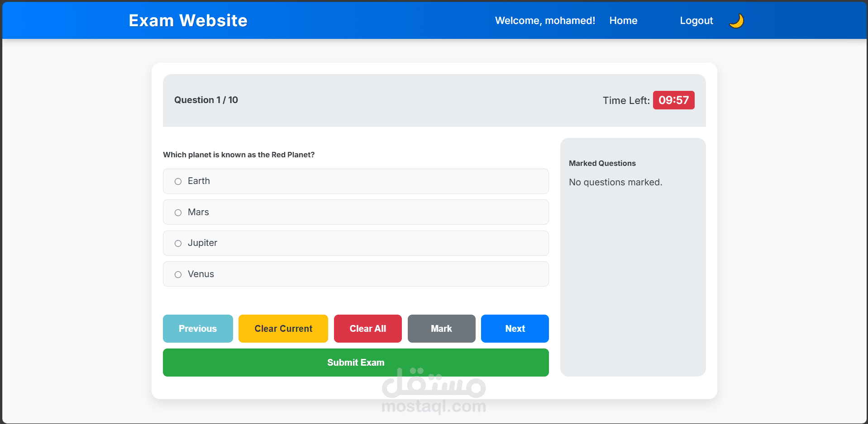The image size is (868, 424).
Task: Open the Exam Website title link
Action: 188,21
